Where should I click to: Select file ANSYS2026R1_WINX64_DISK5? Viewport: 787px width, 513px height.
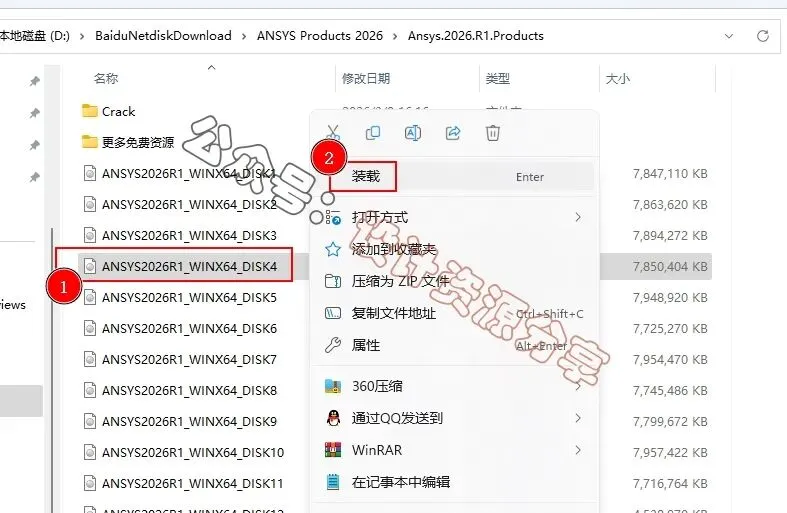pos(189,298)
